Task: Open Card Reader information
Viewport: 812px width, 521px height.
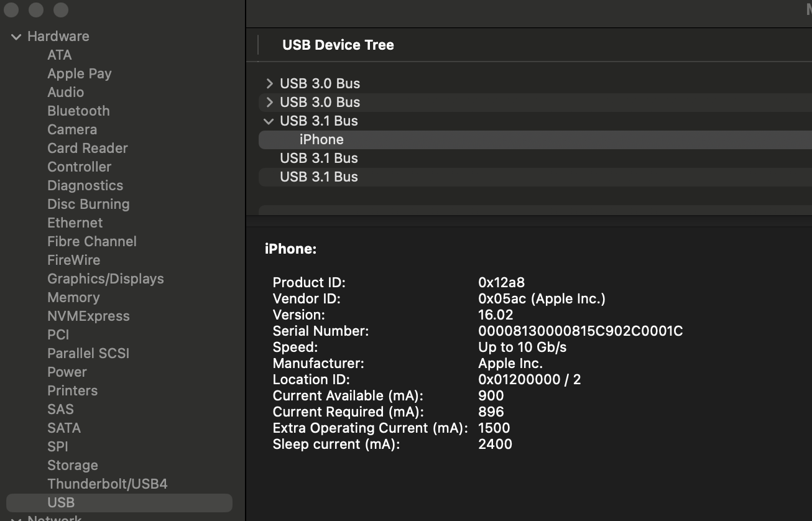Action: pos(88,148)
